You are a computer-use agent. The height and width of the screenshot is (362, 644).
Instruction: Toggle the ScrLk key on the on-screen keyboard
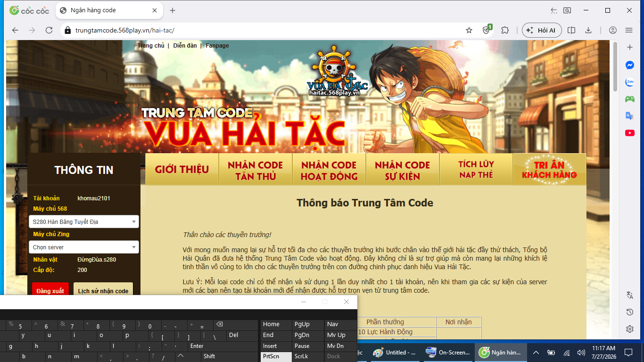coord(307,356)
